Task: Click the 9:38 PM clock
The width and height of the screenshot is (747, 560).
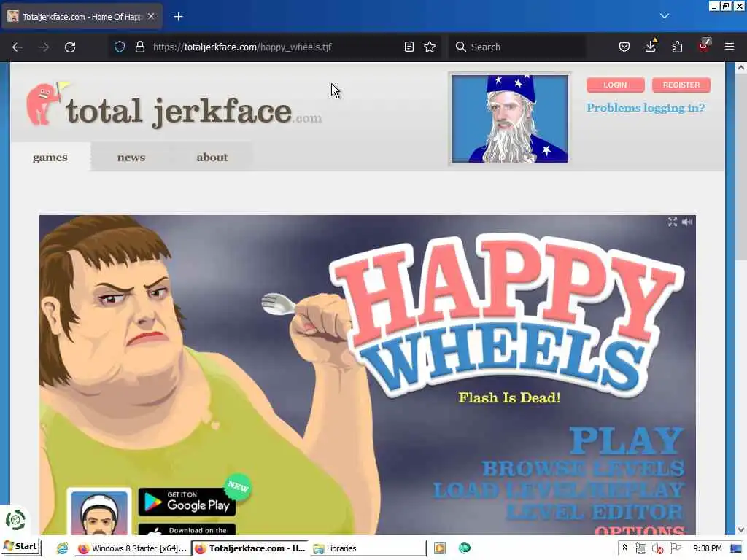Action: click(708, 548)
